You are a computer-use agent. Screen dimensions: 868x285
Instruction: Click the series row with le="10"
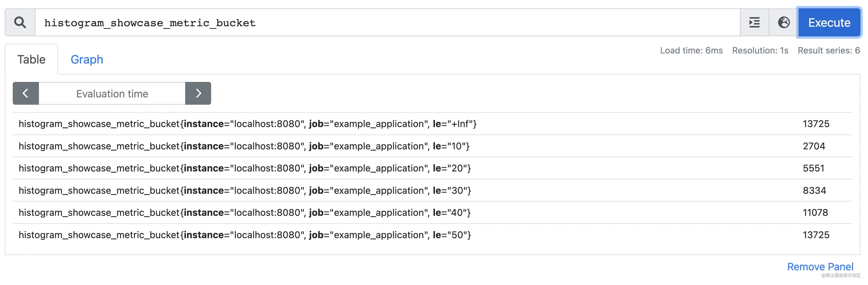click(x=244, y=146)
